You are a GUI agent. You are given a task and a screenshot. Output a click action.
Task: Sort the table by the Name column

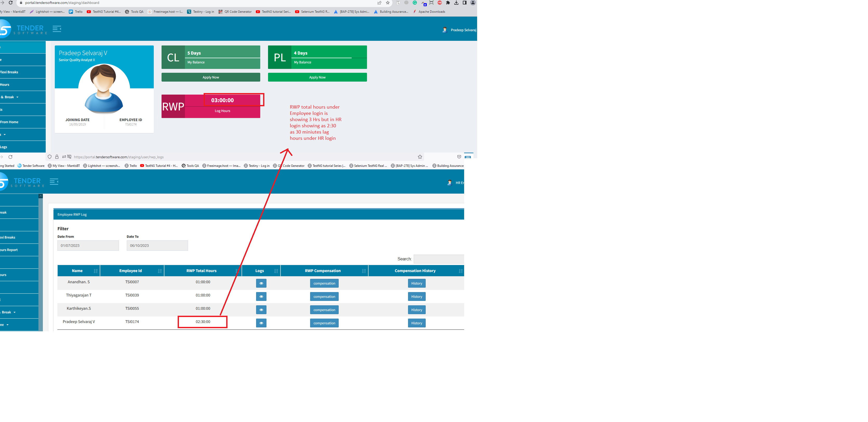point(77,271)
